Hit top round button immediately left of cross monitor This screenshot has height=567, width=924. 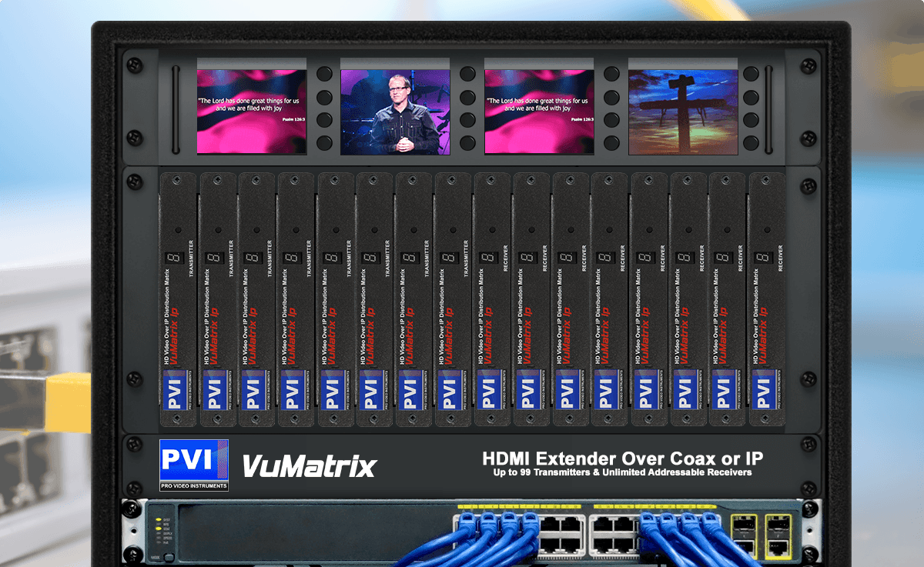pyautogui.click(x=611, y=74)
